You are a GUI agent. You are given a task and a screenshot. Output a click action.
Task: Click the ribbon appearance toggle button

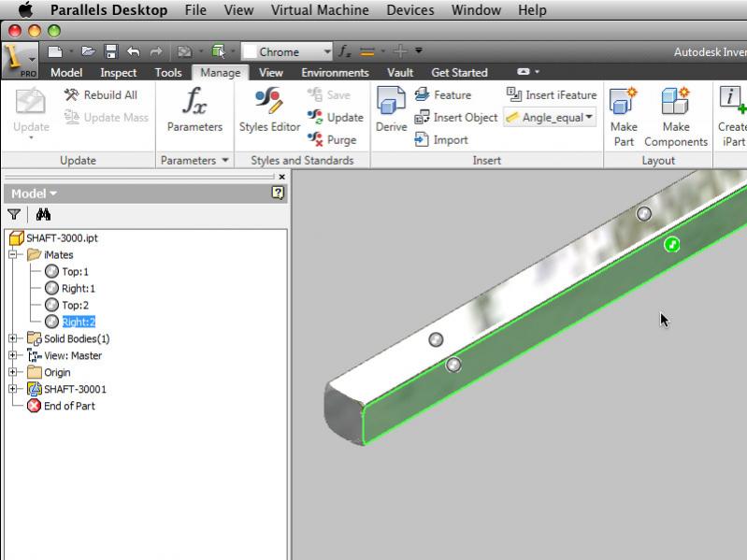[x=524, y=71]
